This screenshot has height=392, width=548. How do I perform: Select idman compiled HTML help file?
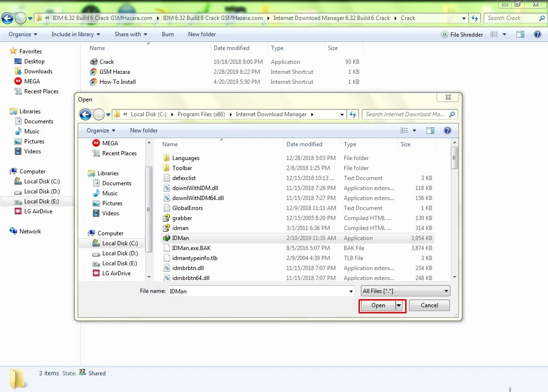(x=180, y=228)
